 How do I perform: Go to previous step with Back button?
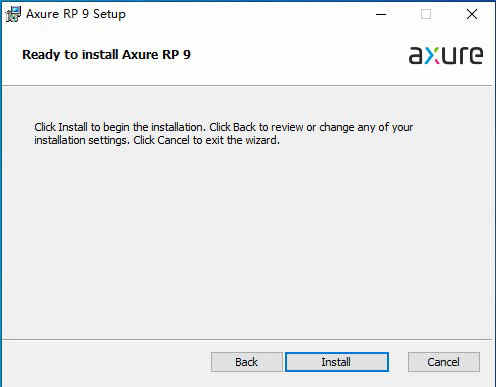[246, 362]
